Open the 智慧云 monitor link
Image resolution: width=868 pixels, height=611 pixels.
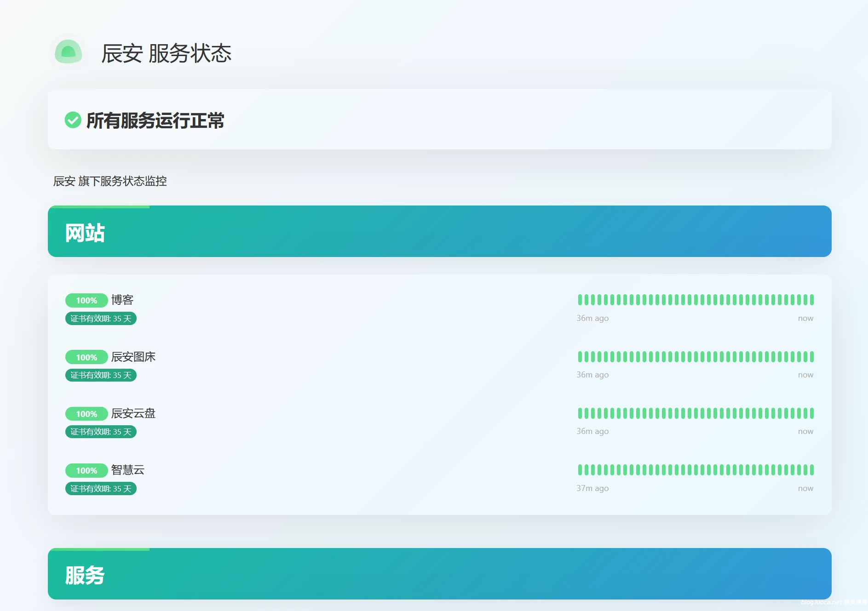[128, 470]
